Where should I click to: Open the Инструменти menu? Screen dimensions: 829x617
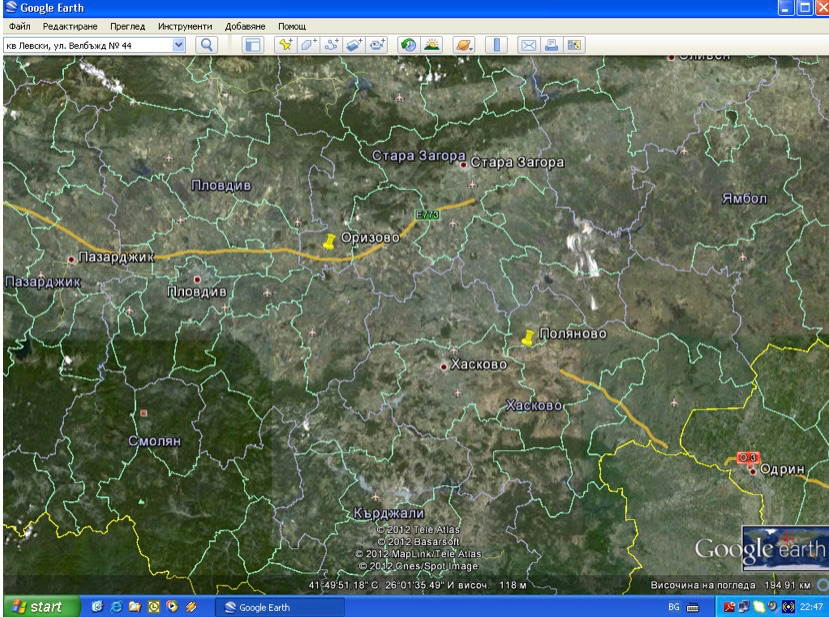pyautogui.click(x=187, y=25)
